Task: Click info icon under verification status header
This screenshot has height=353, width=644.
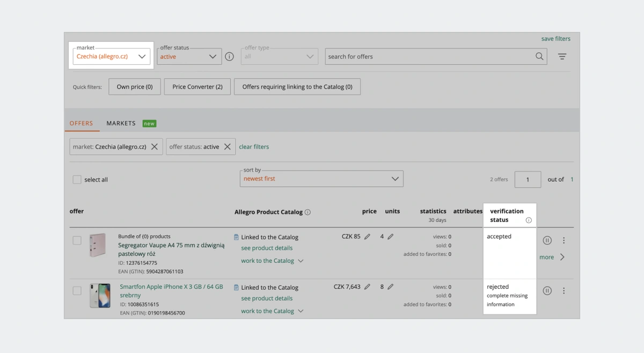Action: 529,220
